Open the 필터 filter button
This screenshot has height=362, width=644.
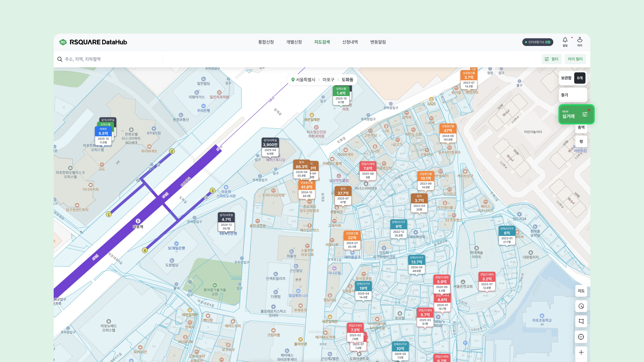pyautogui.click(x=551, y=59)
